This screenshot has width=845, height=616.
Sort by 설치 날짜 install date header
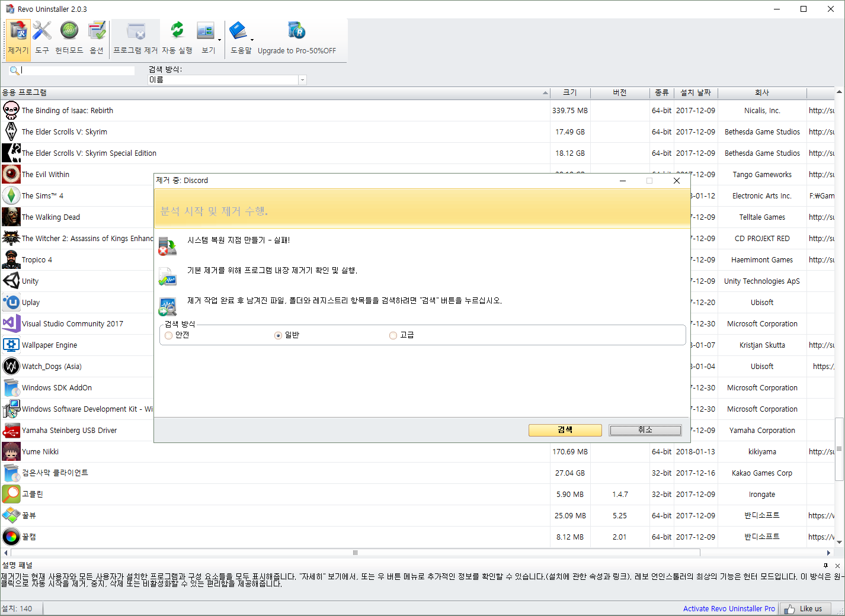coord(696,93)
